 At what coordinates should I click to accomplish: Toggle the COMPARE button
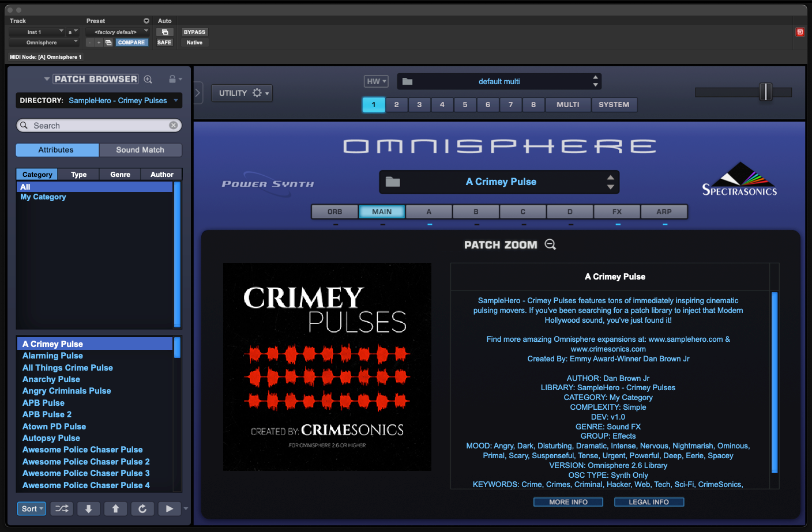pyautogui.click(x=131, y=43)
